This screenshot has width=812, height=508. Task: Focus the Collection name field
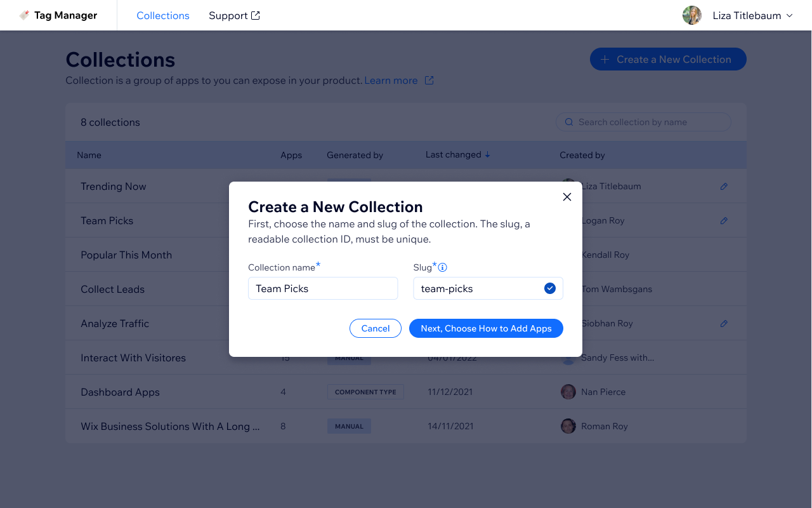point(323,288)
